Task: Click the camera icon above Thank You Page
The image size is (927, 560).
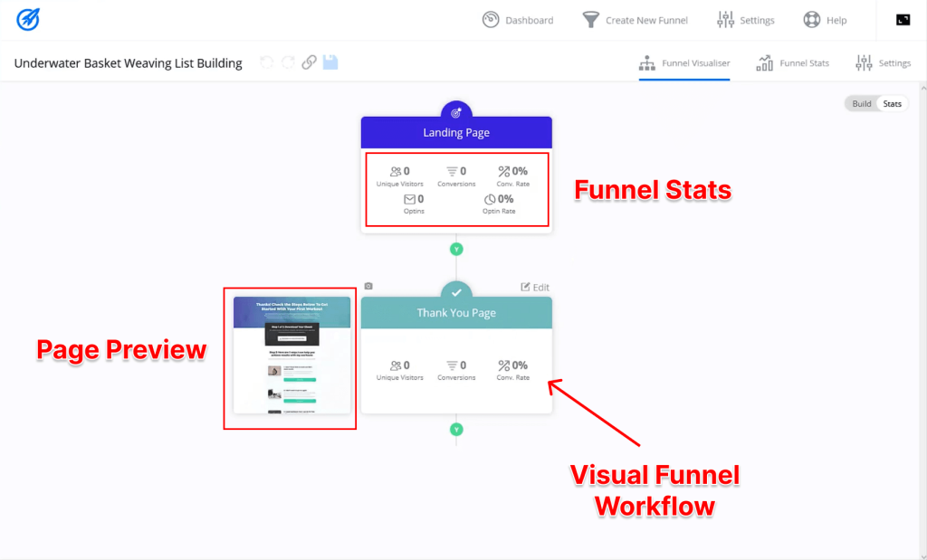Action: click(x=368, y=285)
